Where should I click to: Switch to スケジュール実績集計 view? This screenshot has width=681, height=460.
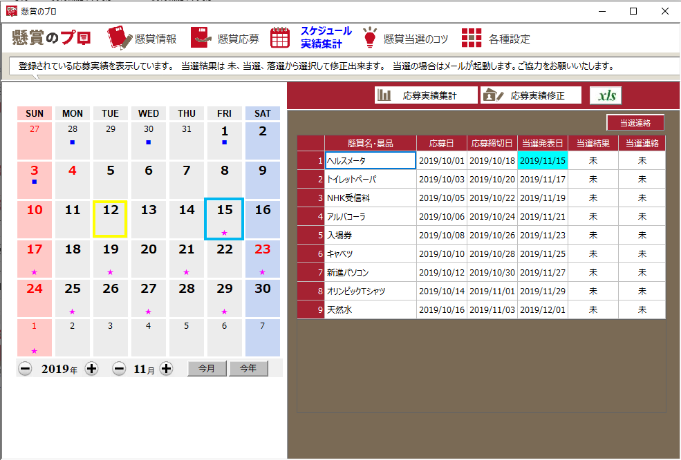pos(311,38)
